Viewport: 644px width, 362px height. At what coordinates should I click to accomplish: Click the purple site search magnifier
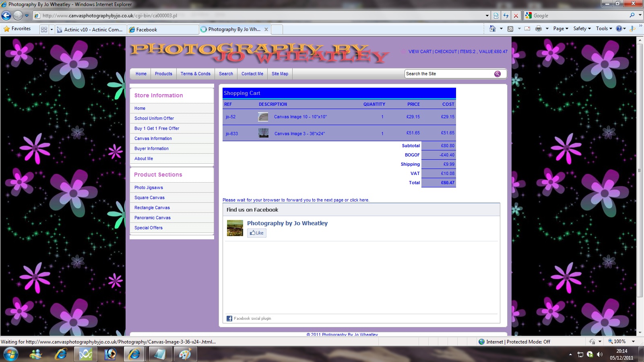click(497, 74)
